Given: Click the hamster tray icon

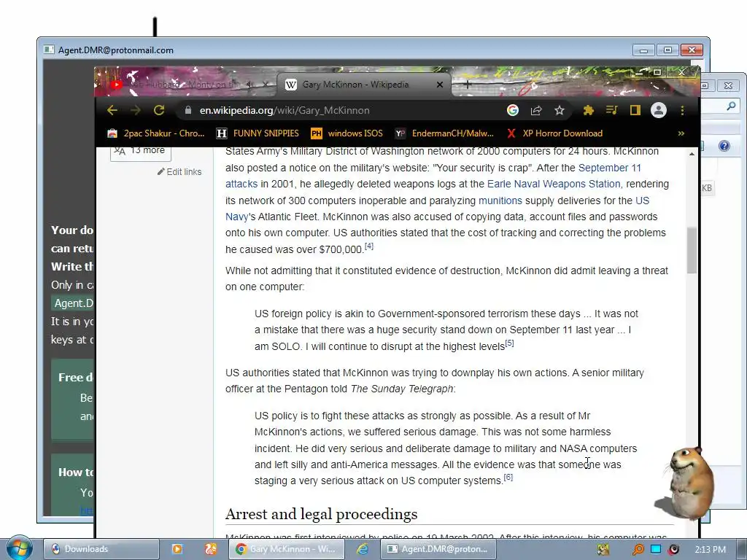Looking at the screenshot, I should (x=603, y=550).
